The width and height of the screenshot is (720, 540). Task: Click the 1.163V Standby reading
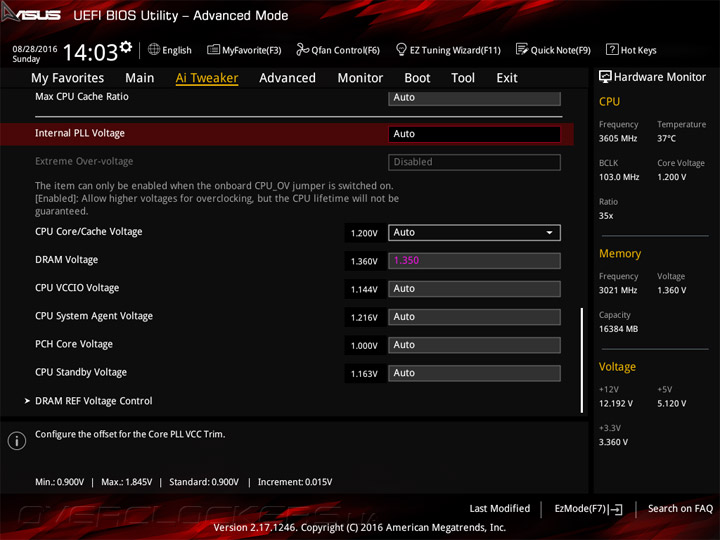tap(364, 374)
